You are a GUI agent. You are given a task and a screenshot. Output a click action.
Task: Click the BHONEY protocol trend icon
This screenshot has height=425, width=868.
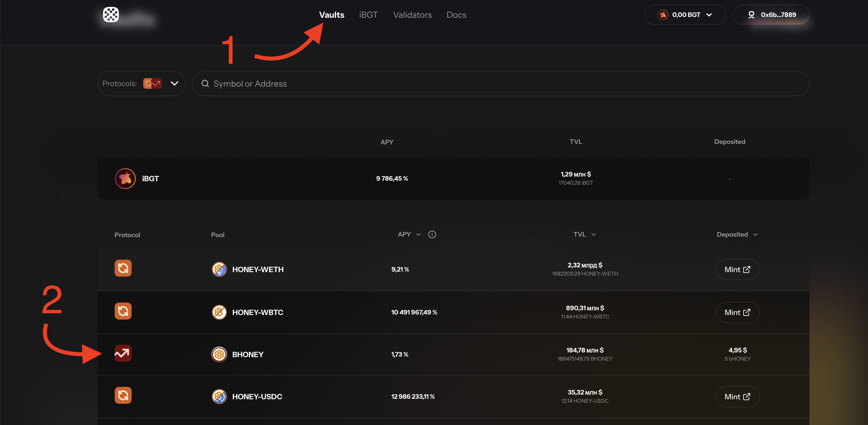tap(123, 353)
